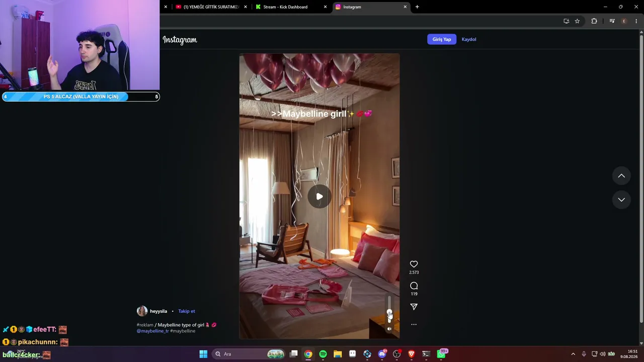The width and height of the screenshot is (644, 362).
Task: Open the white square-face app on taskbar
Action: pos(352,354)
